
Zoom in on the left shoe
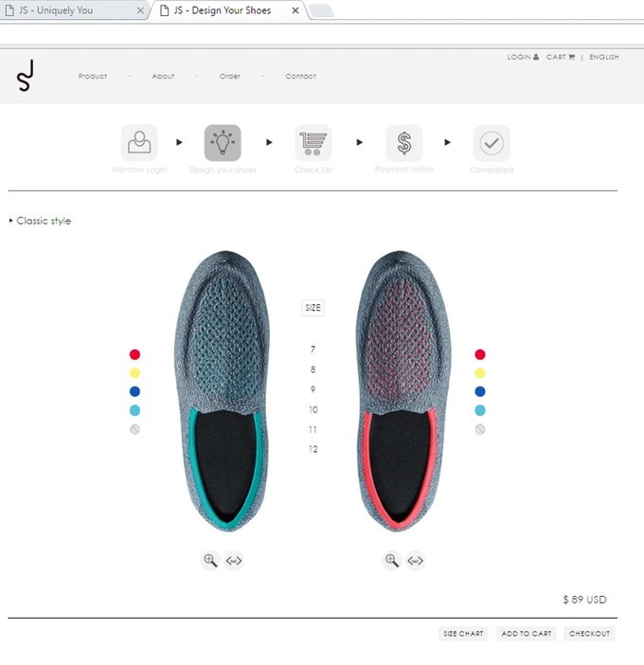210,560
